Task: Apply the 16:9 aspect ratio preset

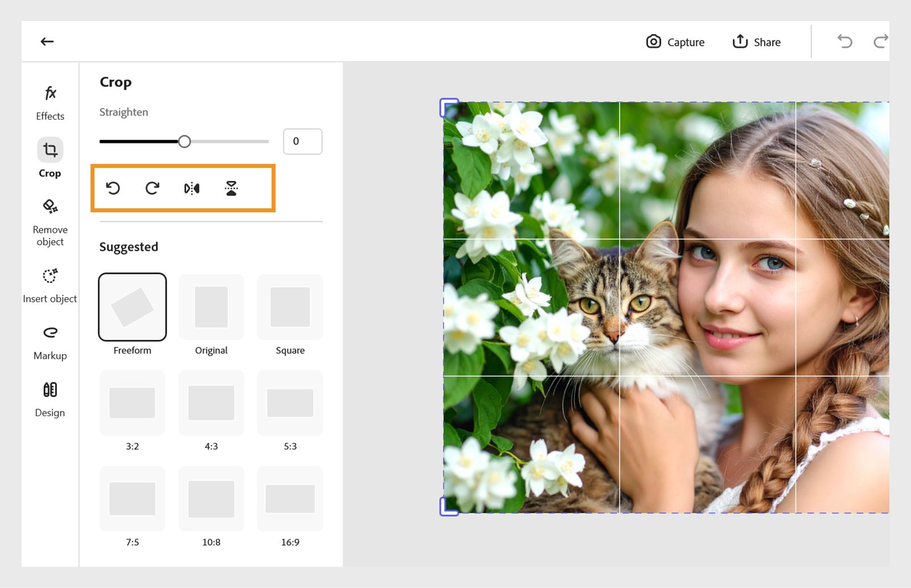Action: tap(290, 499)
